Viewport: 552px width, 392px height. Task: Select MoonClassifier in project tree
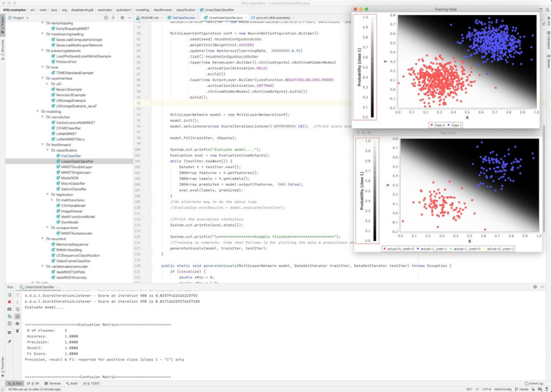(73, 184)
